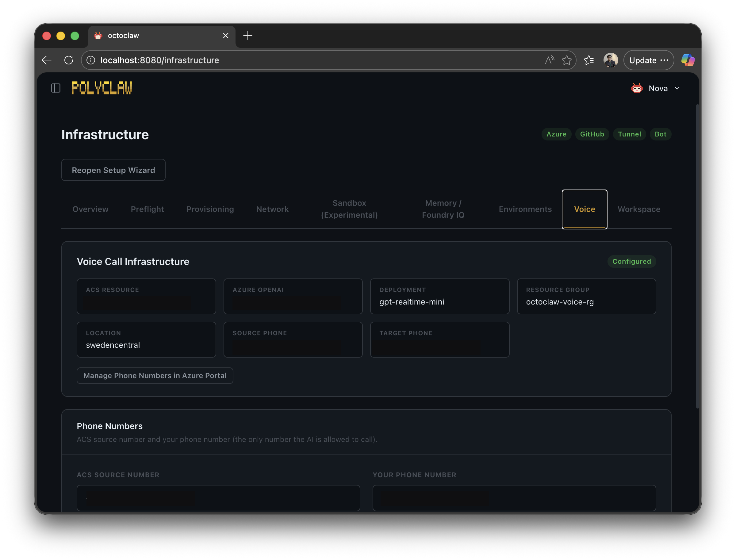Image resolution: width=736 pixels, height=560 pixels.
Task: Click the Nova agent avatar icon
Action: 637,88
